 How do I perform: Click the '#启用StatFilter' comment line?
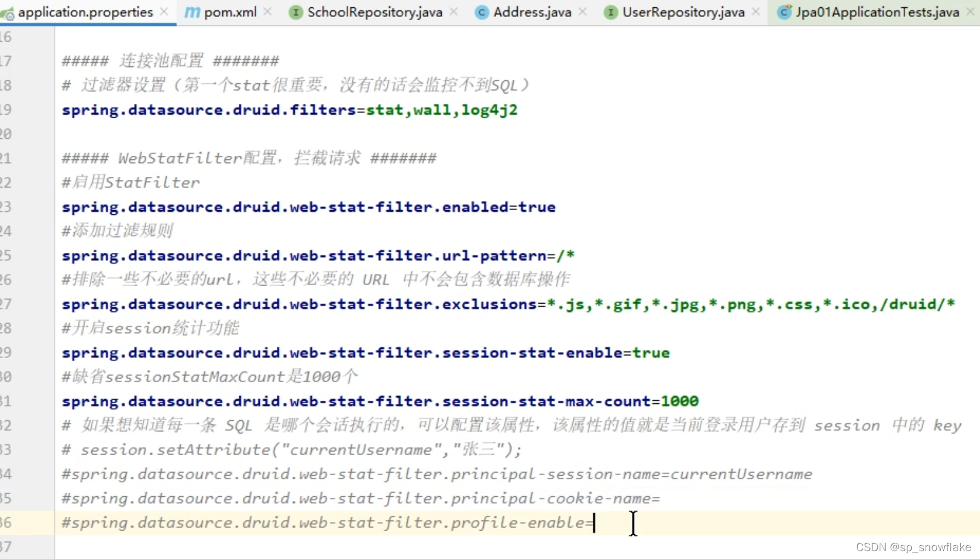tap(131, 182)
